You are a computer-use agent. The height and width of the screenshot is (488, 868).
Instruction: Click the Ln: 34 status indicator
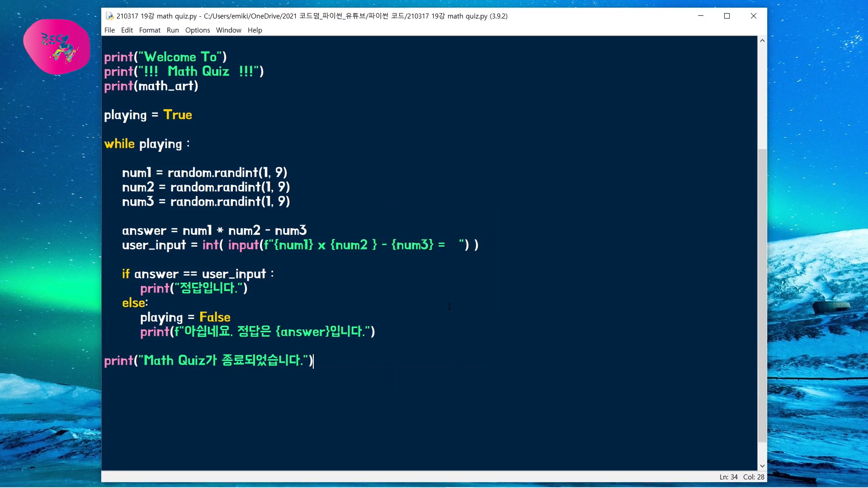pyautogui.click(x=728, y=477)
